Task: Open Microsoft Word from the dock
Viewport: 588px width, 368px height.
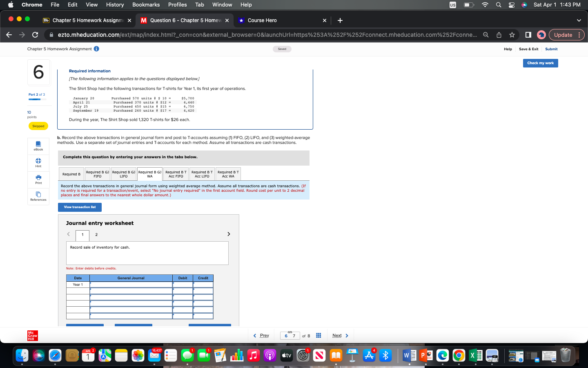Action: (x=409, y=355)
